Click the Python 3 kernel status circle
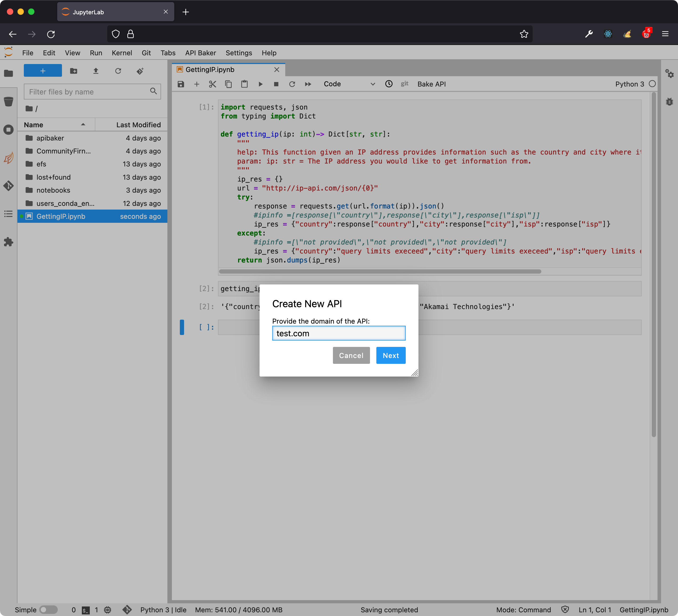Image resolution: width=678 pixels, height=616 pixels. [652, 84]
